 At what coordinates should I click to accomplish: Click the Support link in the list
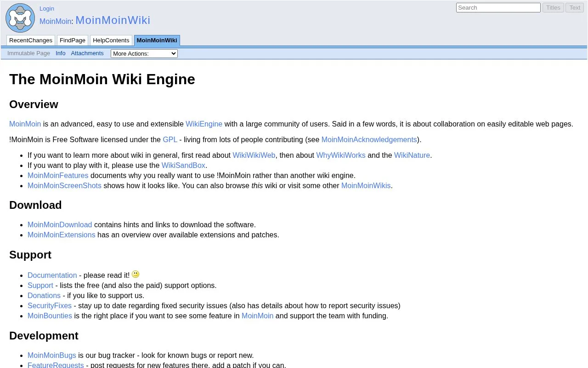click(x=40, y=285)
